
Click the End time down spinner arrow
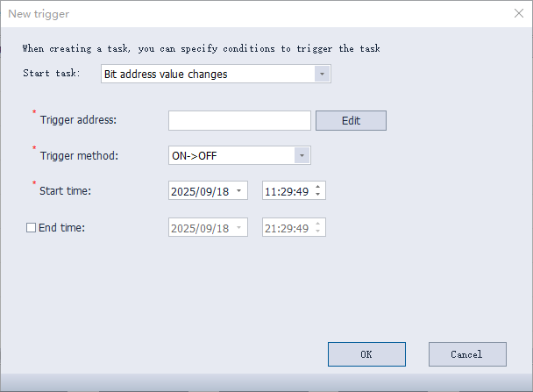pyautogui.click(x=317, y=232)
